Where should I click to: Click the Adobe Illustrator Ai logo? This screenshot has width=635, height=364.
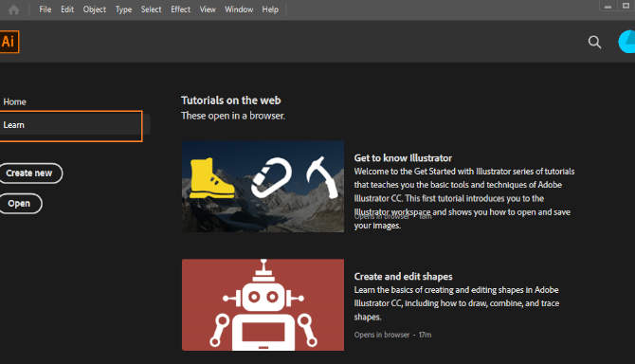click(x=9, y=42)
